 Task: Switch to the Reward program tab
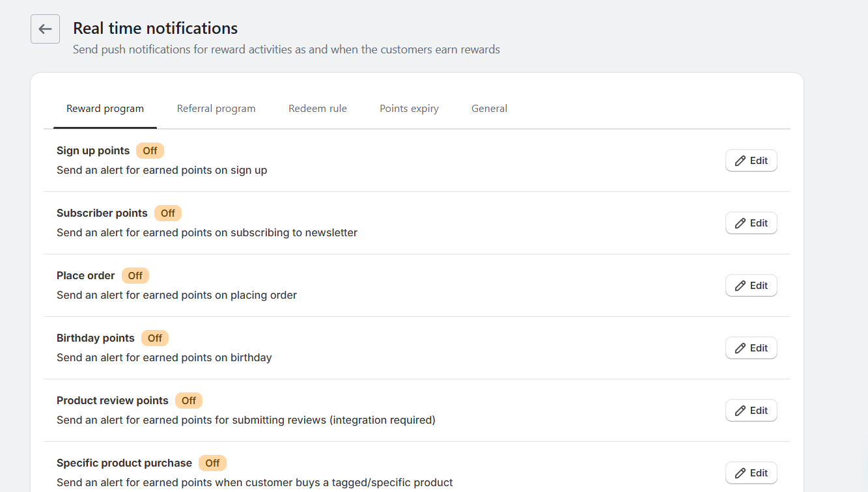tap(105, 109)
